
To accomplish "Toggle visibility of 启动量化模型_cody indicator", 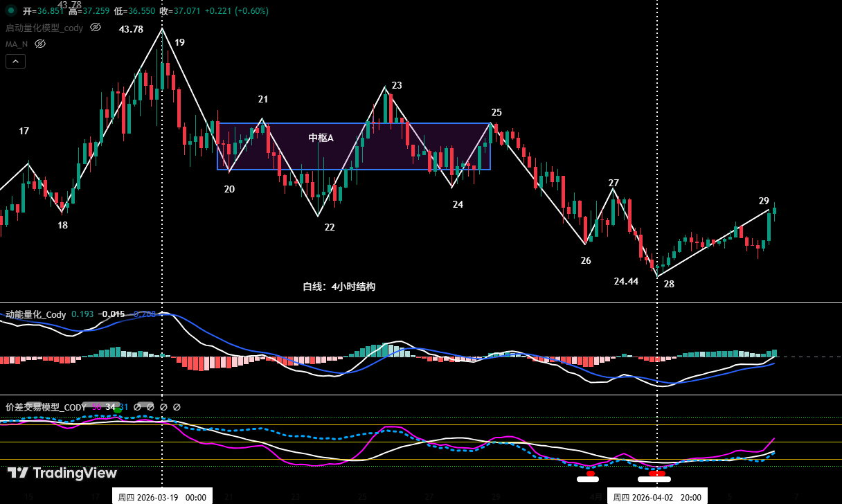I will point(96,27).
